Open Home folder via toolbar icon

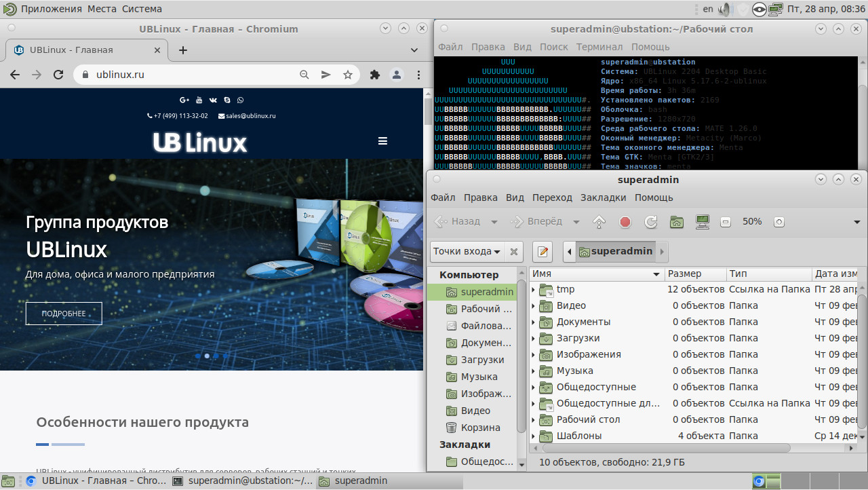[x=676, y=222]
